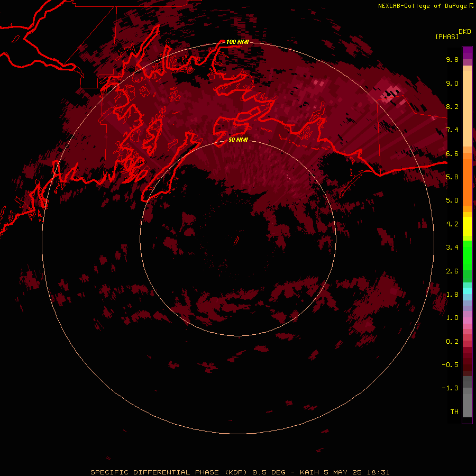Pick the bright green legend color band
This screenshot has width=476, height=476.
(467, 255)
